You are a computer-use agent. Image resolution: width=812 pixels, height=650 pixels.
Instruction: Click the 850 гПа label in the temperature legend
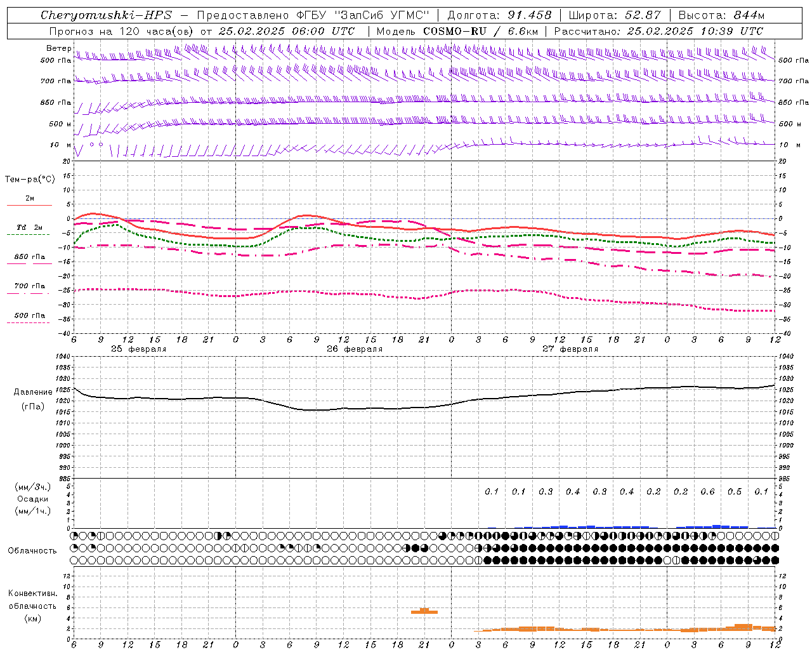30,257
